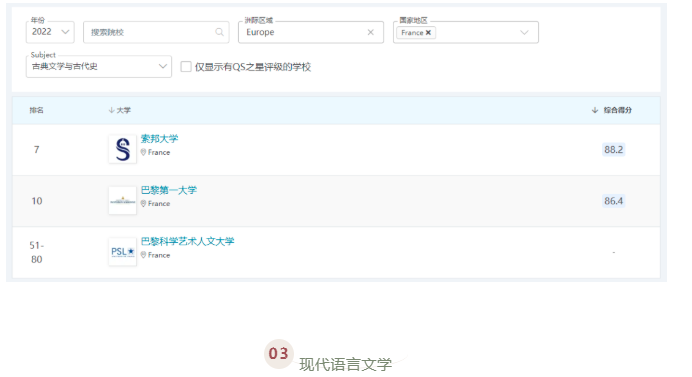The height and width of the screenshot is (377, 692).
Task: Click rank 7 cell
Action: coord(37,150)
